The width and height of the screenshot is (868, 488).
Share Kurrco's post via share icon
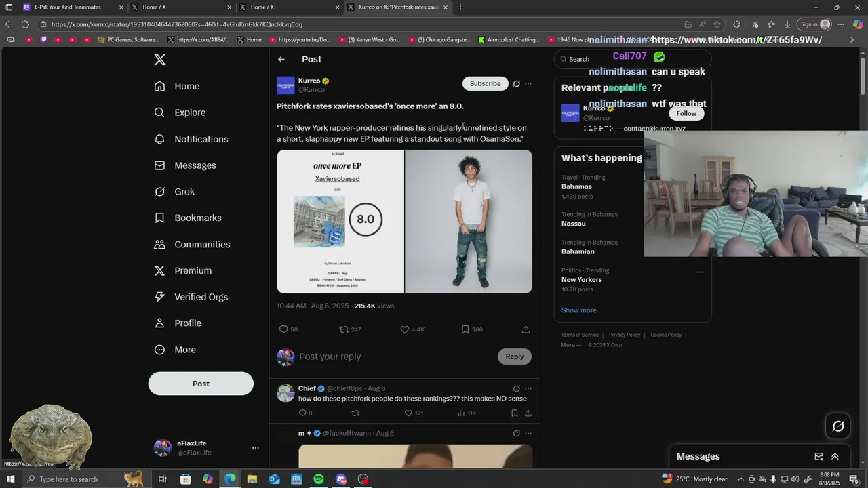pyautogui.click(x=526, y=329)
